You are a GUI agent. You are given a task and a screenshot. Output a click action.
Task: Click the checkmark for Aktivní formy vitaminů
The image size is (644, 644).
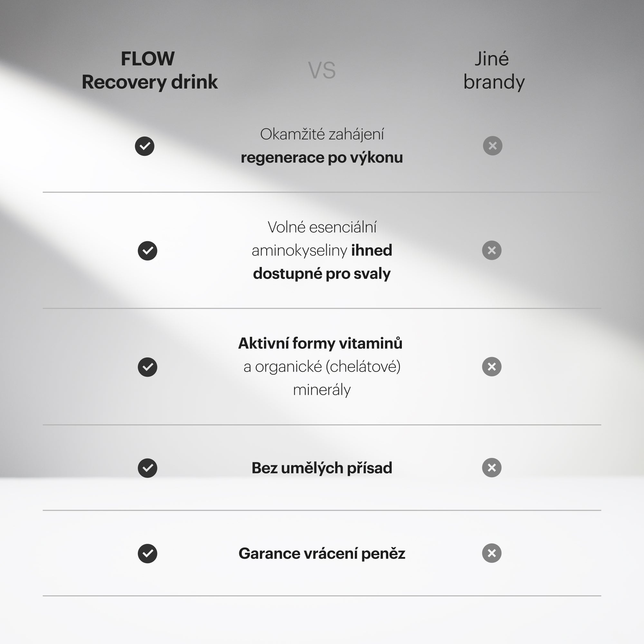pos(147,367)
